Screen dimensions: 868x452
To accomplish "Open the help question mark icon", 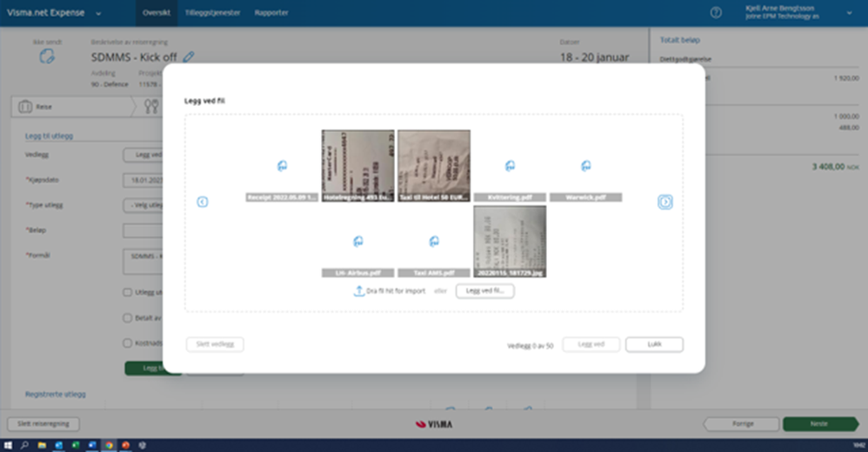I will tap(716, 13).
